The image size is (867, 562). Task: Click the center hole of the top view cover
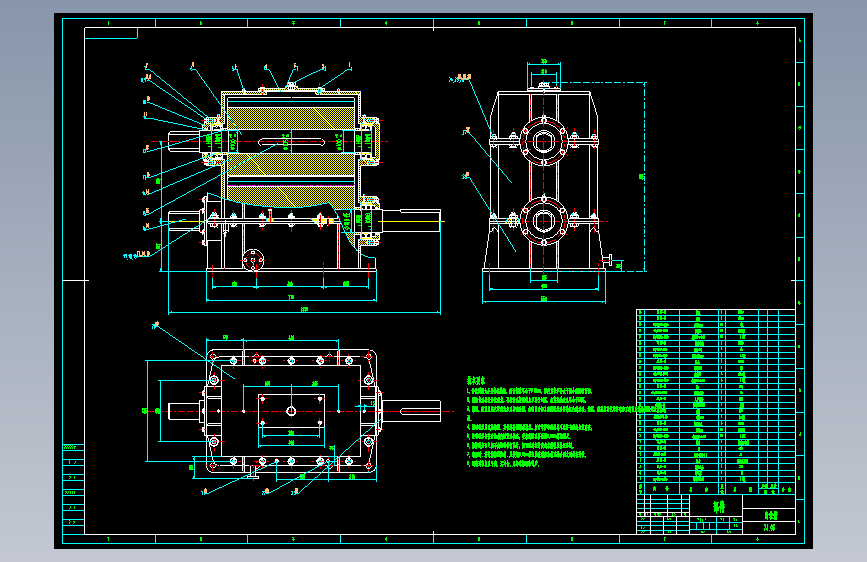click(x=291, y=410)
